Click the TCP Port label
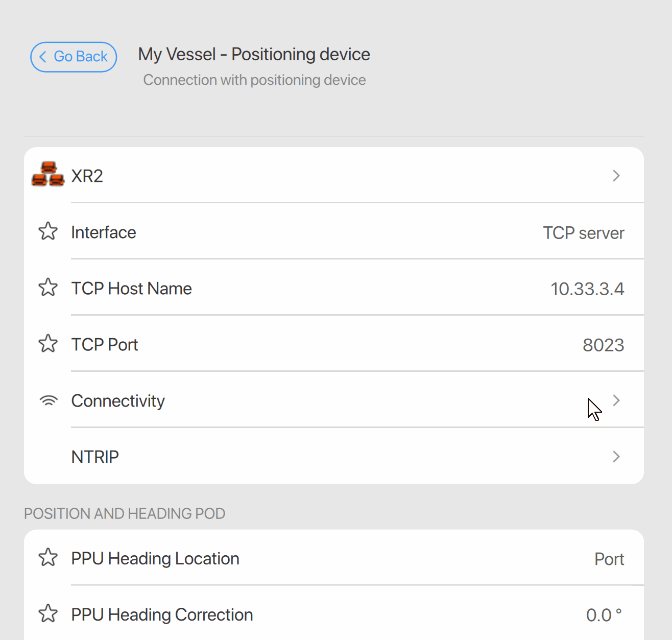 click(x=105, y=345)
